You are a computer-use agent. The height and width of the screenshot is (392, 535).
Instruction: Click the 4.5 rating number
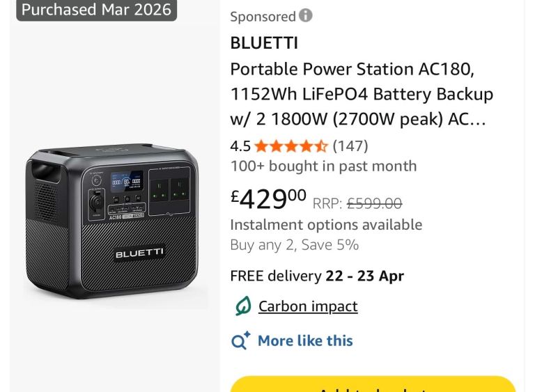tap(240, 146)
